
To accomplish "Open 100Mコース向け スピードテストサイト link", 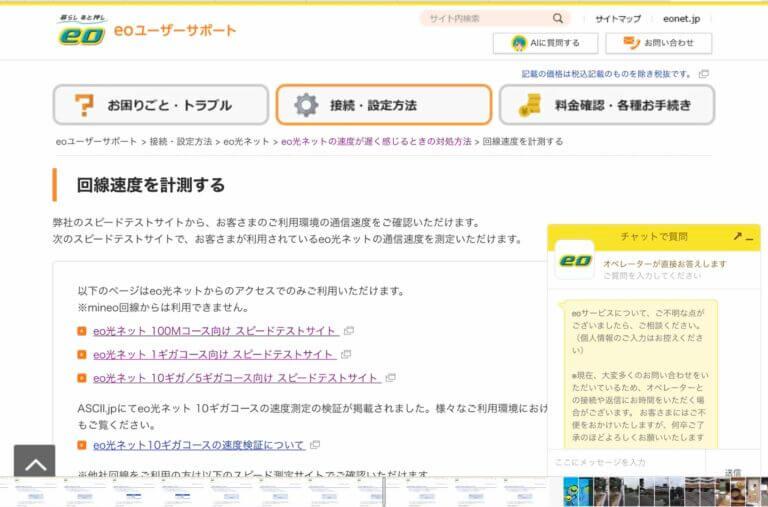I will [216, 331].
